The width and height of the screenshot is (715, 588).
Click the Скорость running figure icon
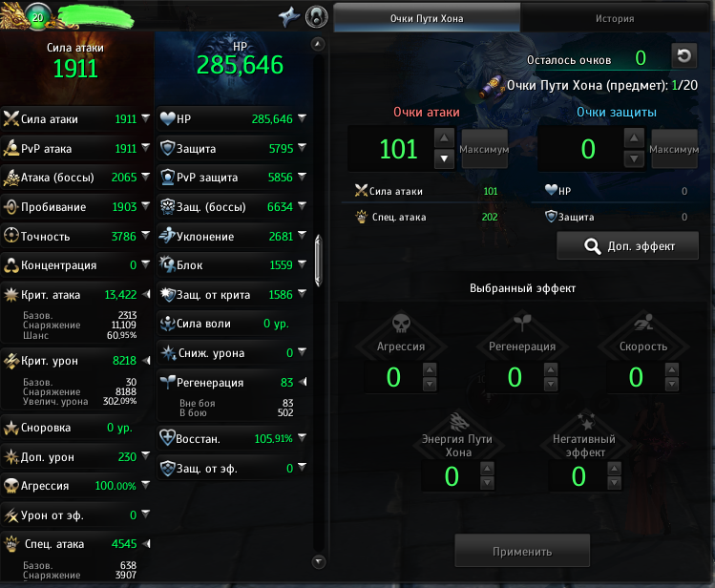(643, 323)
